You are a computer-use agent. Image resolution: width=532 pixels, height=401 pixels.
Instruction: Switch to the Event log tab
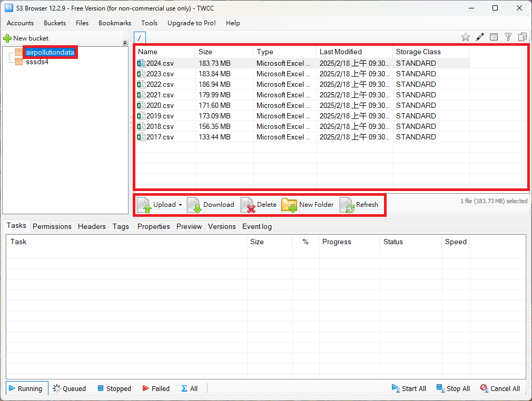257,226
